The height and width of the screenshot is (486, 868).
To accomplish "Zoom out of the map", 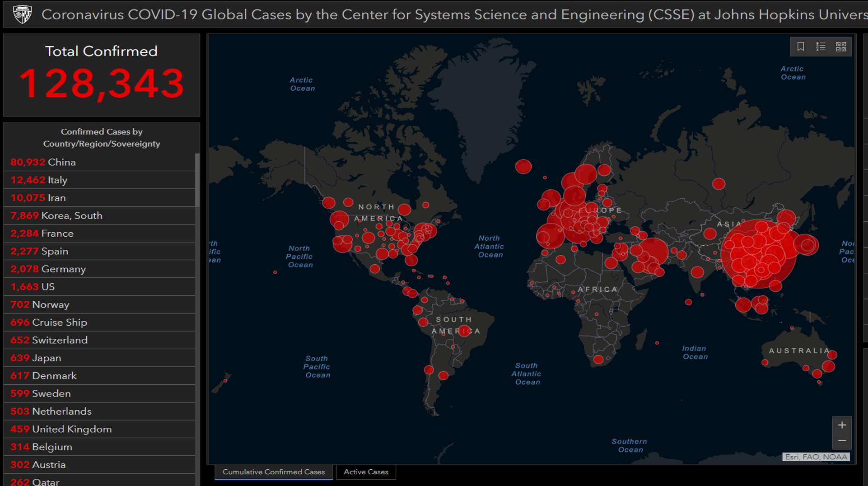I will [842, 441].
